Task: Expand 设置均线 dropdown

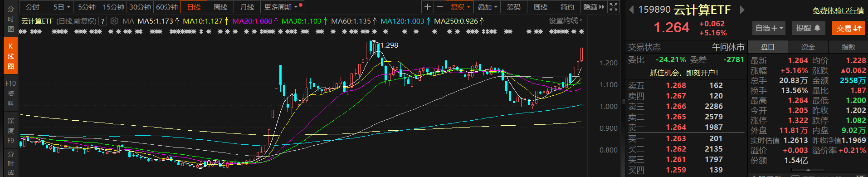Action: coord(566,20)
